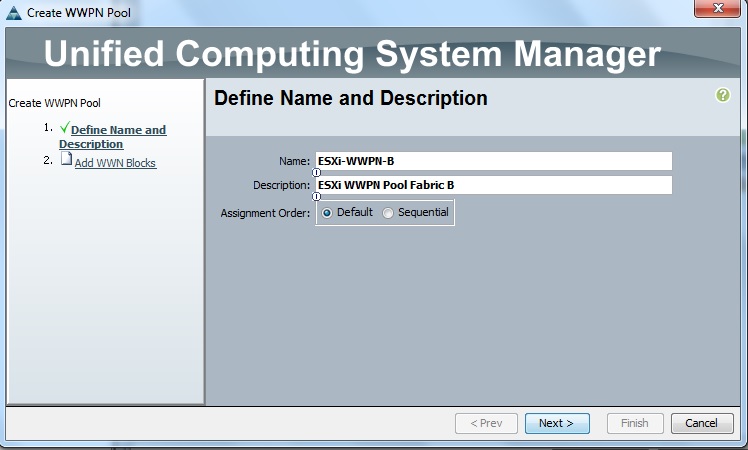Click the Define Name and Description page title
Viewport: 748px width, 450px height.
click(x=351, y=98)
